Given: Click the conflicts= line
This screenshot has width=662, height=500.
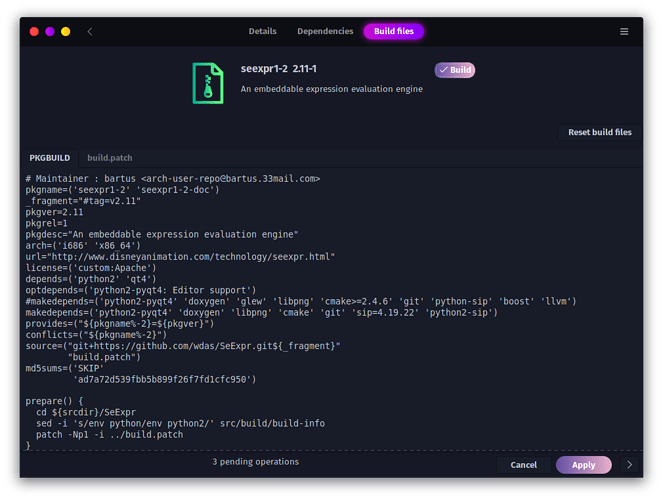Looking at the screenshot, I should point(96,335).
